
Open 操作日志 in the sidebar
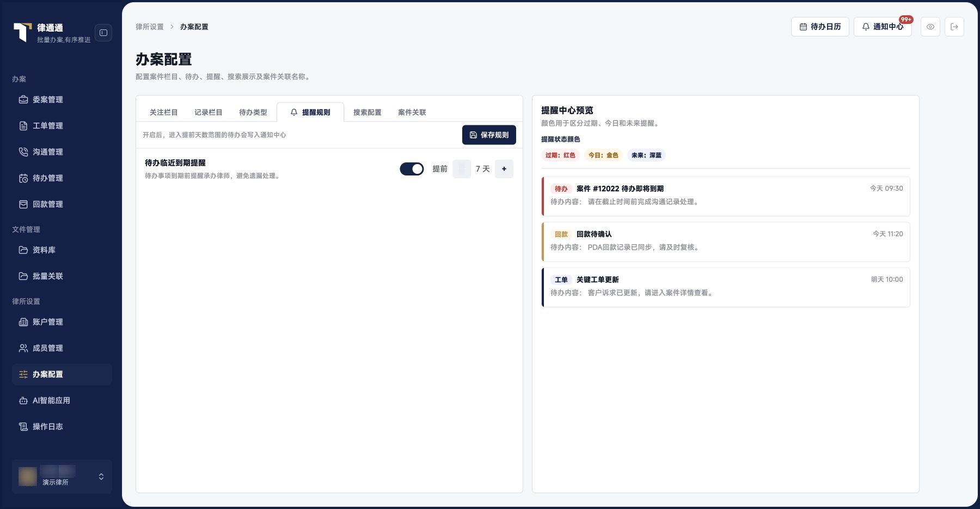[62, 427]
